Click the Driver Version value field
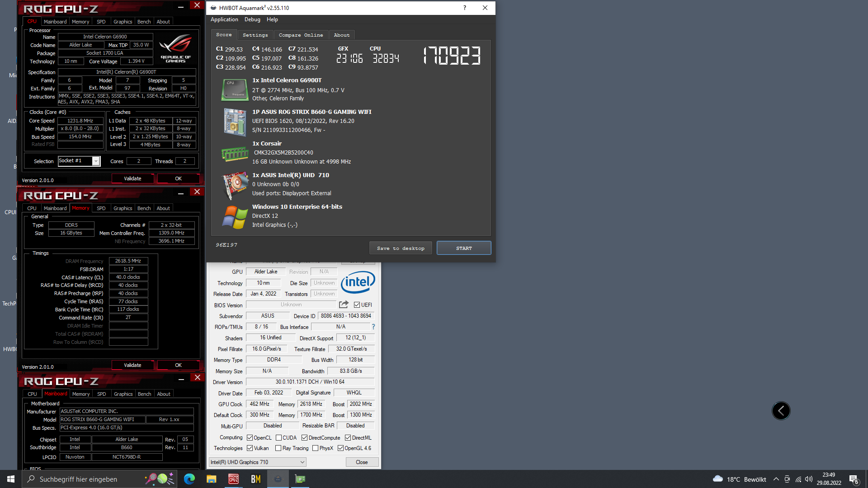 click(310, 382)
